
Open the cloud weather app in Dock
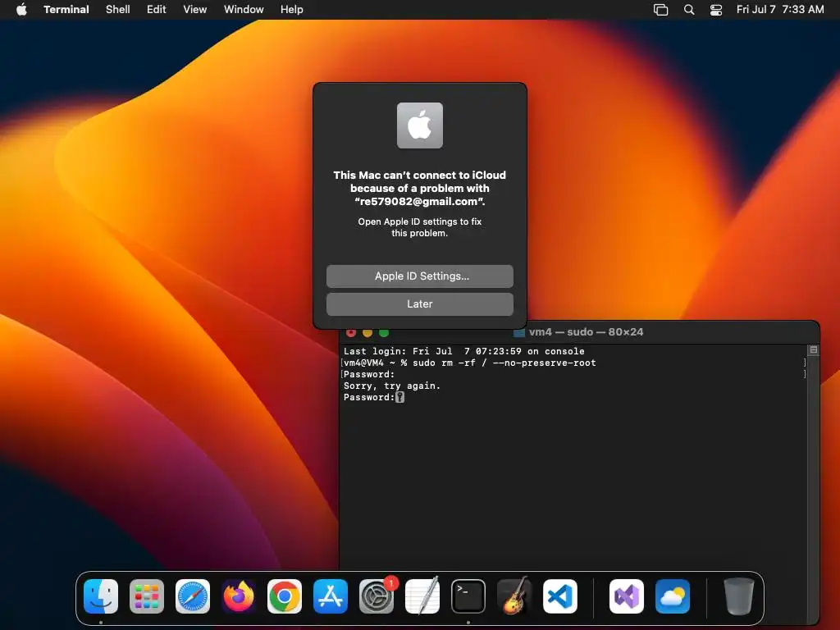pyautogui.click(x=673, y=596)
